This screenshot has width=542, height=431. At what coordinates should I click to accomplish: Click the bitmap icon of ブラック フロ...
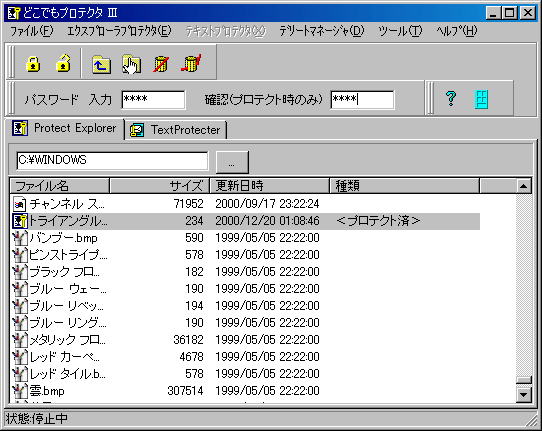coord(20,272)
